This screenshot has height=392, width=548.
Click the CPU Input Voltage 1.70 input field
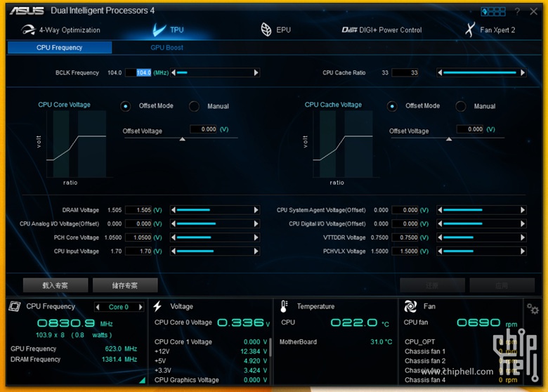(138, 251)
